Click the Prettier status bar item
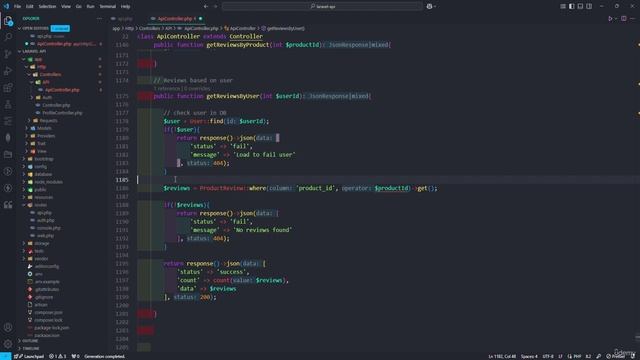640x360 pixels. click(616, 356)
